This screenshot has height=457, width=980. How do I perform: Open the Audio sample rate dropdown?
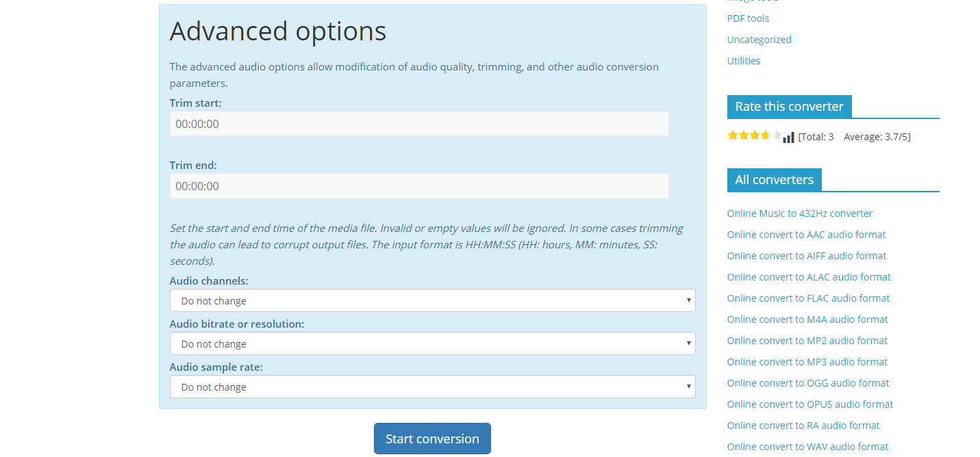pos(432,387)
